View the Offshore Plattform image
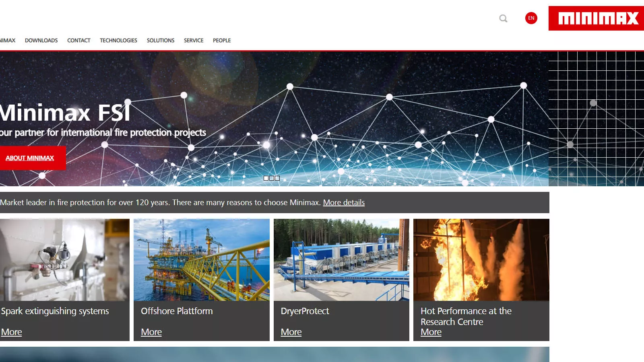644x362 pixels. [x=202, y=260]
